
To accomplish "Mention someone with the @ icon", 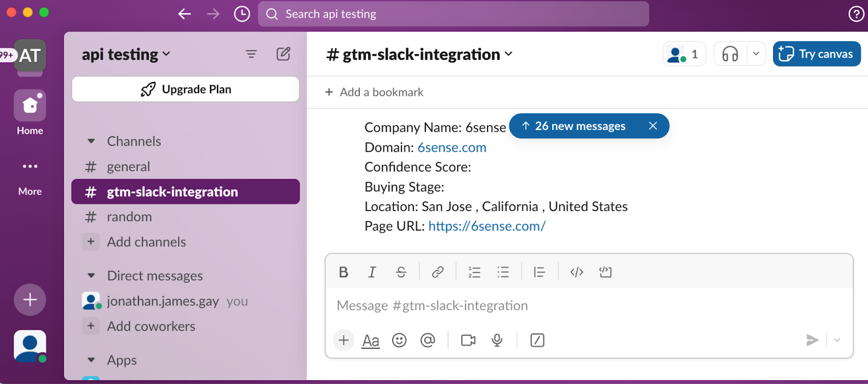I will pos(428,340).
